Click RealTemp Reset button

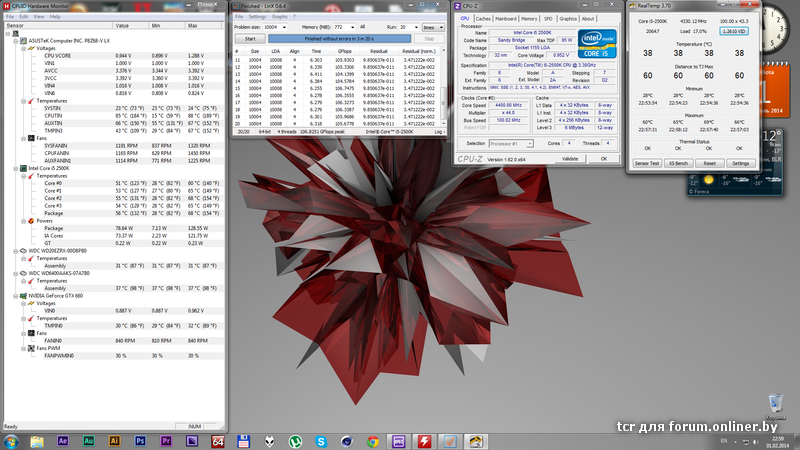[709, 163]
